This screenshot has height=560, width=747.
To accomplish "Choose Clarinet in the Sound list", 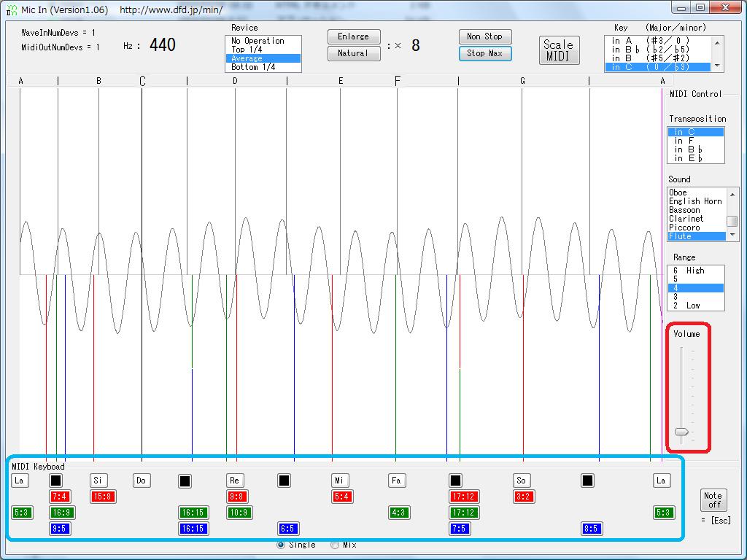I will pos(697,219).
